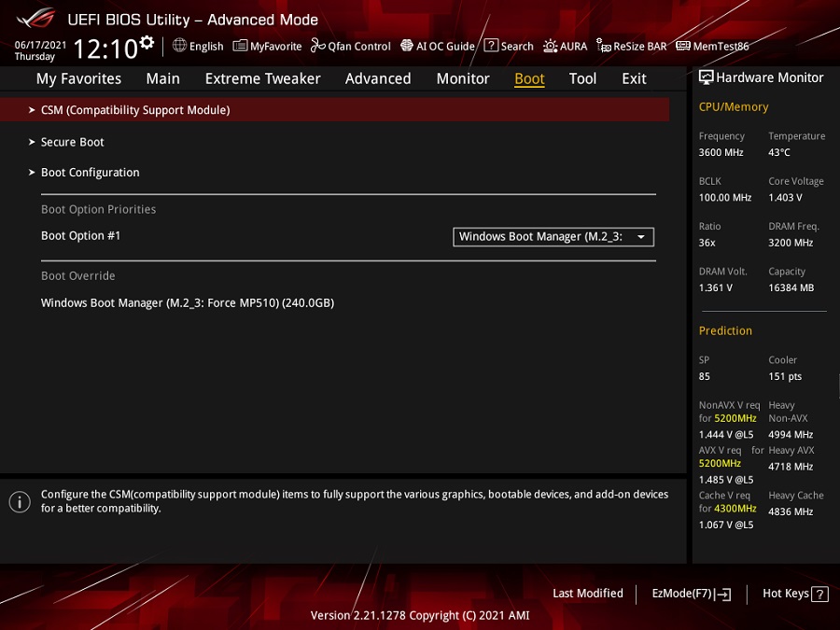Switch to the Monitor tab
The image size is (840, 630).
pyautogui.click(x=463, y=78)
